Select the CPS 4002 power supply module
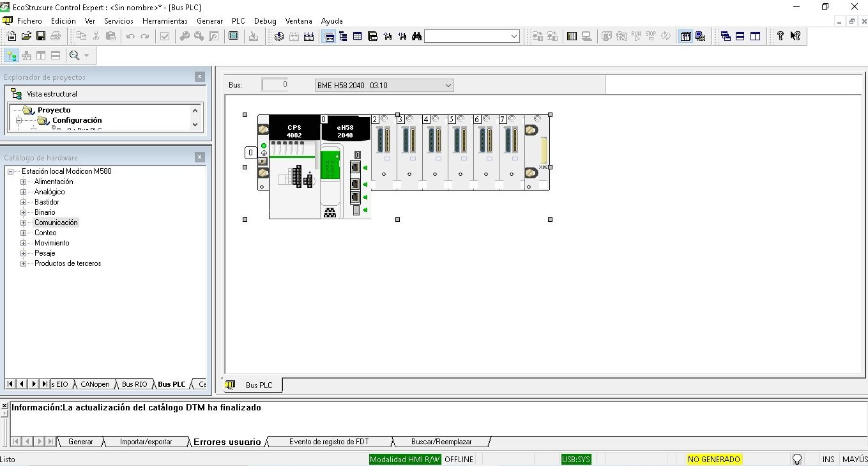This screenshot has height=466, width=868. pos(294,167)
